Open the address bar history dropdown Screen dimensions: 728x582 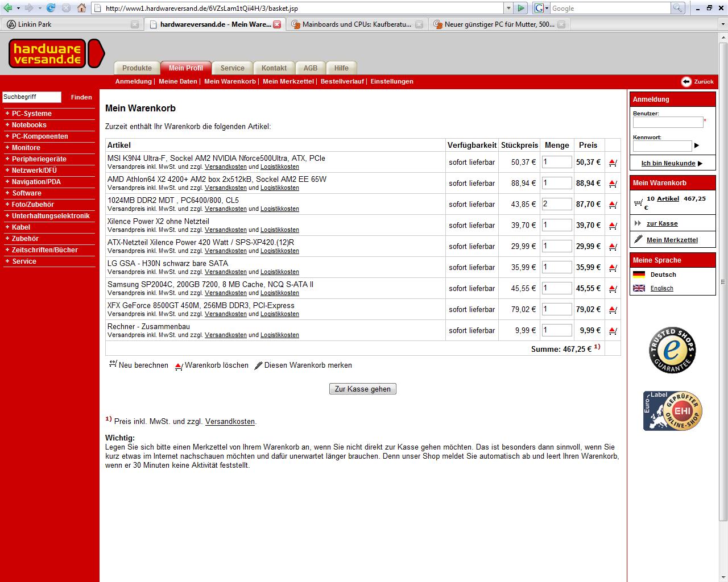point(508,8)
